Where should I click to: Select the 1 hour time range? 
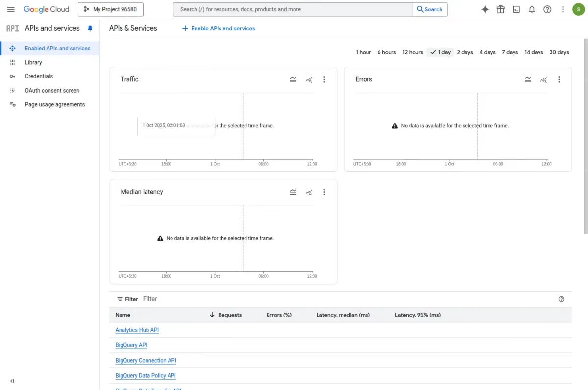363,52
